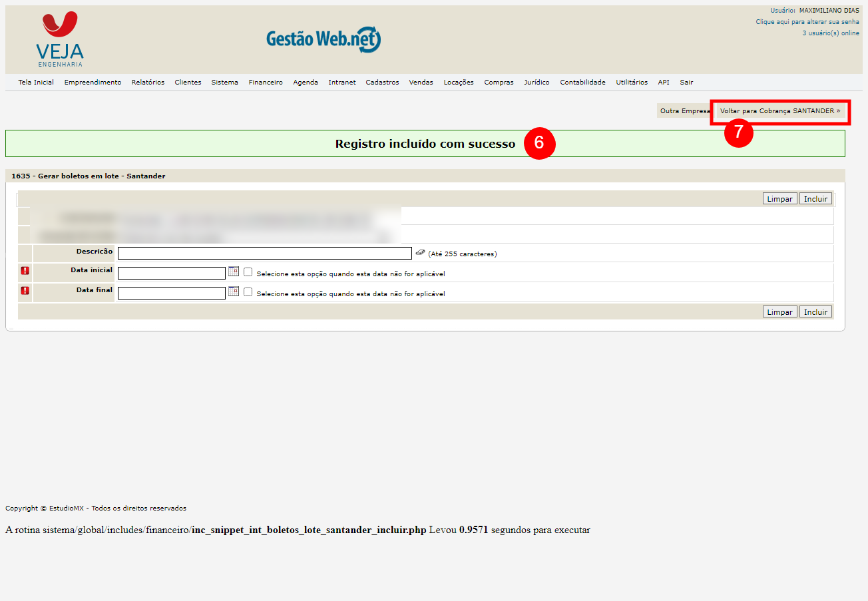This screenshot has height=601, width=868.
Task: Click red alert icon beside Data final
Action: pyautogui.click(x=25, y=291)
